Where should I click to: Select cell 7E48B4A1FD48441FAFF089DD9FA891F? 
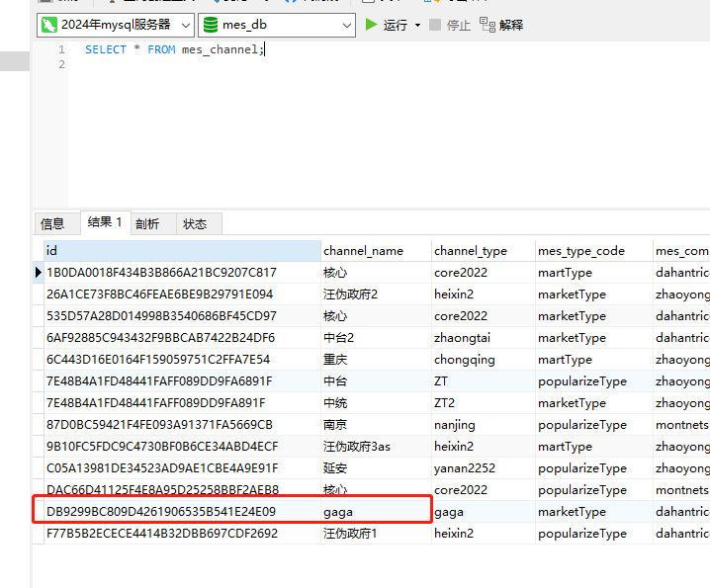click(x=183, y=403)
